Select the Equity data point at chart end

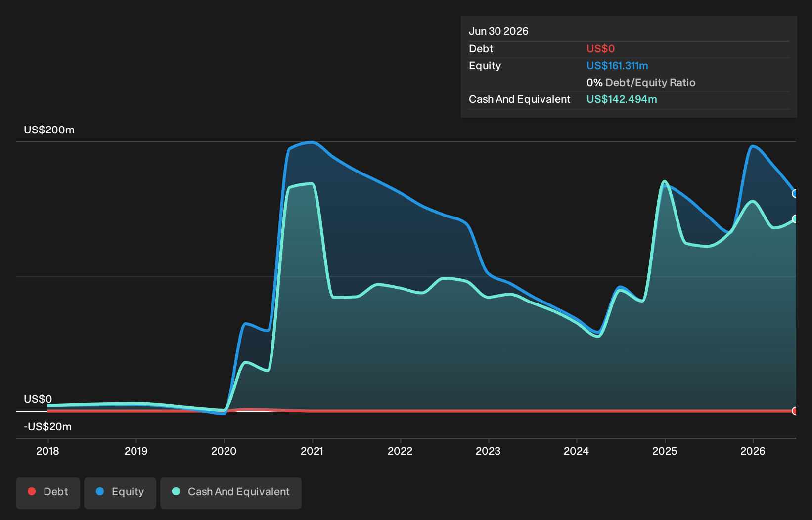click(x=795, y=193)
